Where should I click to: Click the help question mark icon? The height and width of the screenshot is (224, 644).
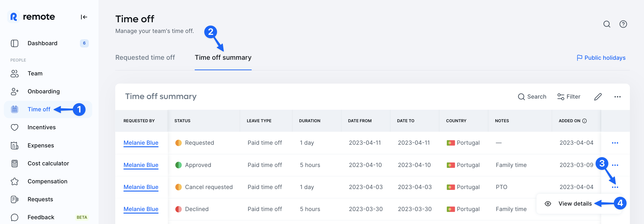pyautogui.click(x=623, y=24)
